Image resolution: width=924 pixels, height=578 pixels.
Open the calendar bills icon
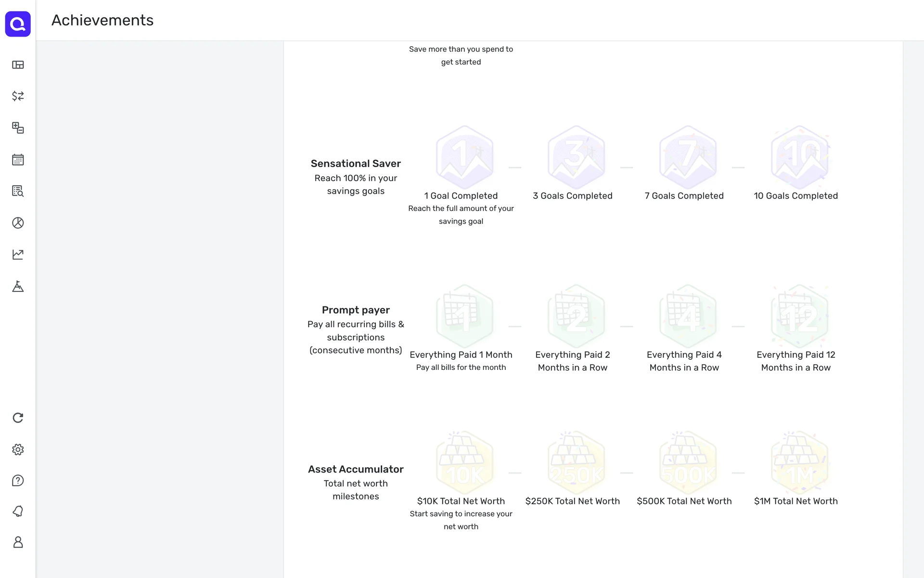point(18,159)
